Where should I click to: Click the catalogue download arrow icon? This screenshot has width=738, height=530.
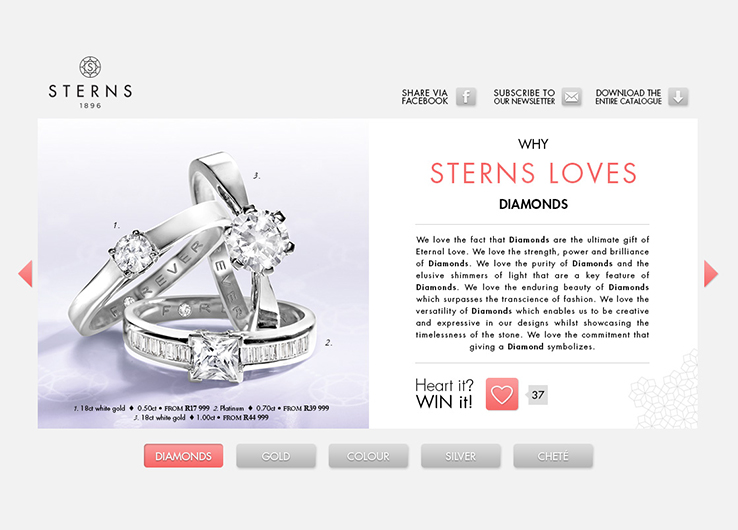coord(678,97)
